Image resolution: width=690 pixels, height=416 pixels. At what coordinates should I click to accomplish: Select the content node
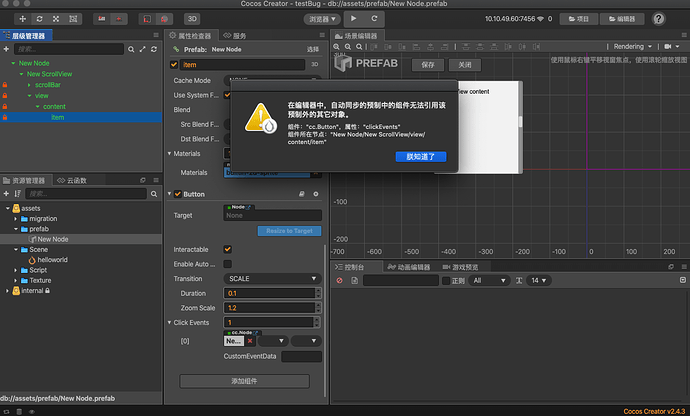pyautogui.click(x=54, y=107)
